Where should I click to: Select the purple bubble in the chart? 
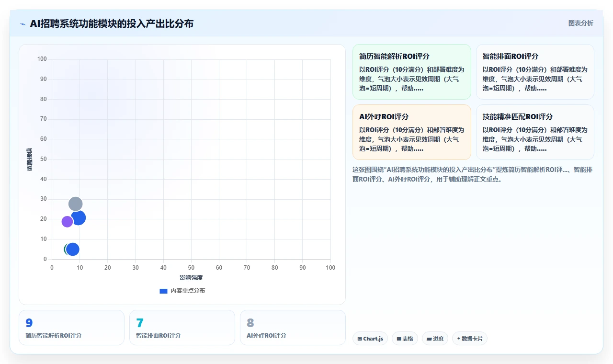point(67,222)
